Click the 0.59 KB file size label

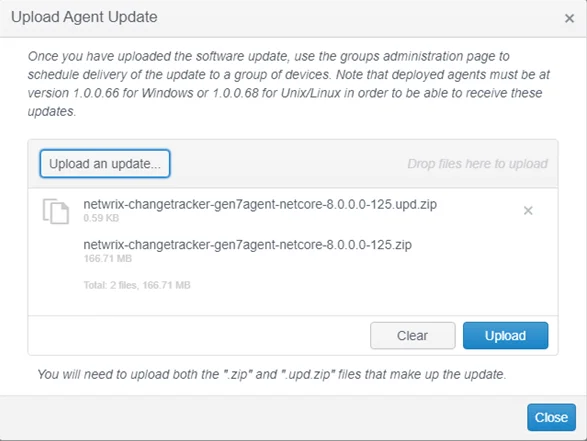coord(101,218)
